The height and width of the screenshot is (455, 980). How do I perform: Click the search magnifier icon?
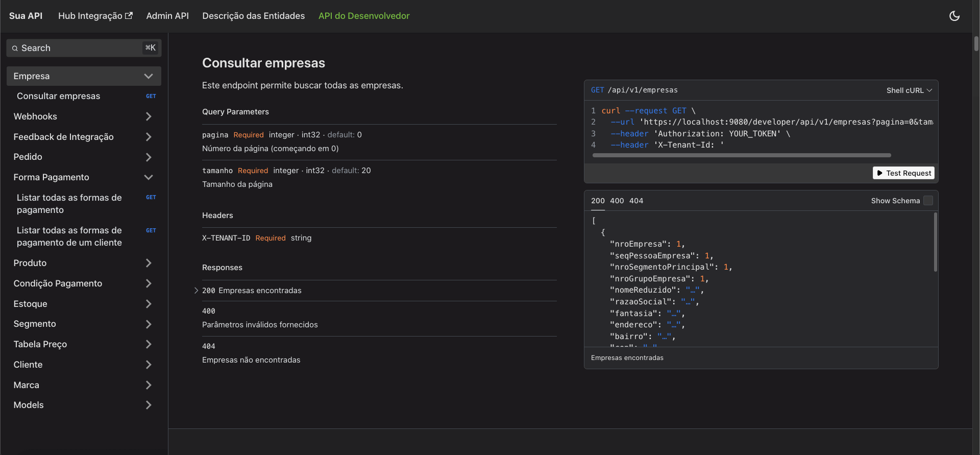tap(15, 48)
